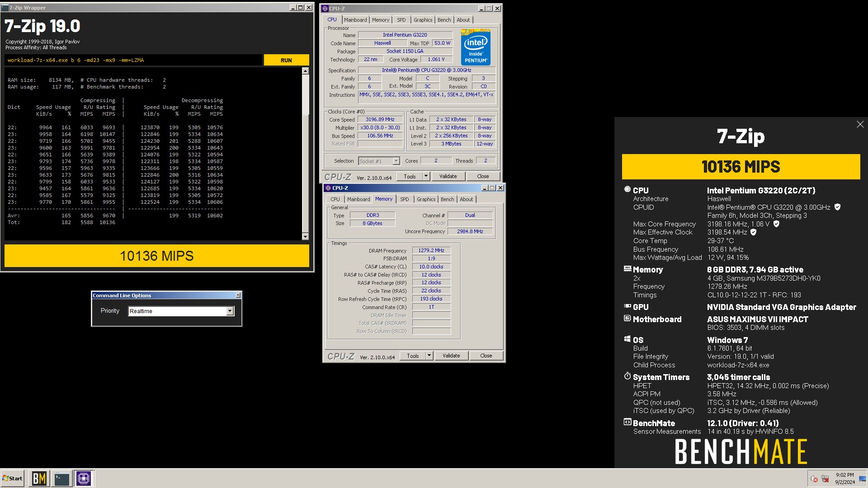Click the top CPU-Z window title icon
The height and width of the screenshot is (488, 868).
point(325,9)
